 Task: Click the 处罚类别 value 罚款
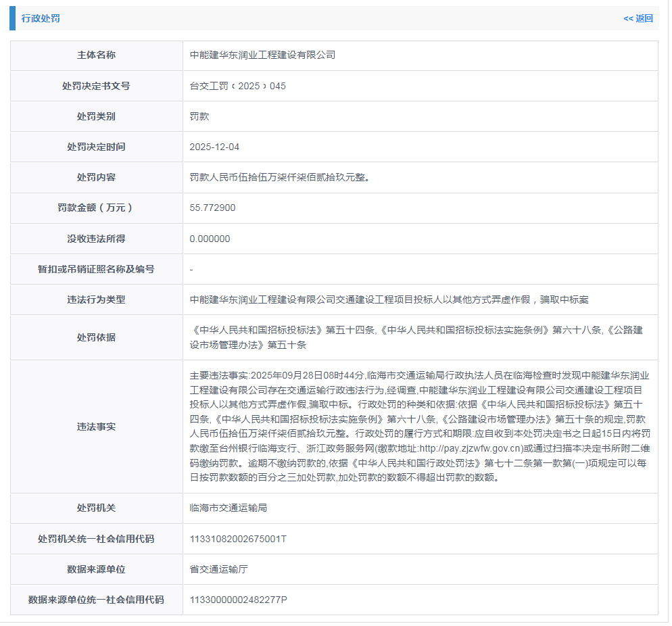[199, 116]
